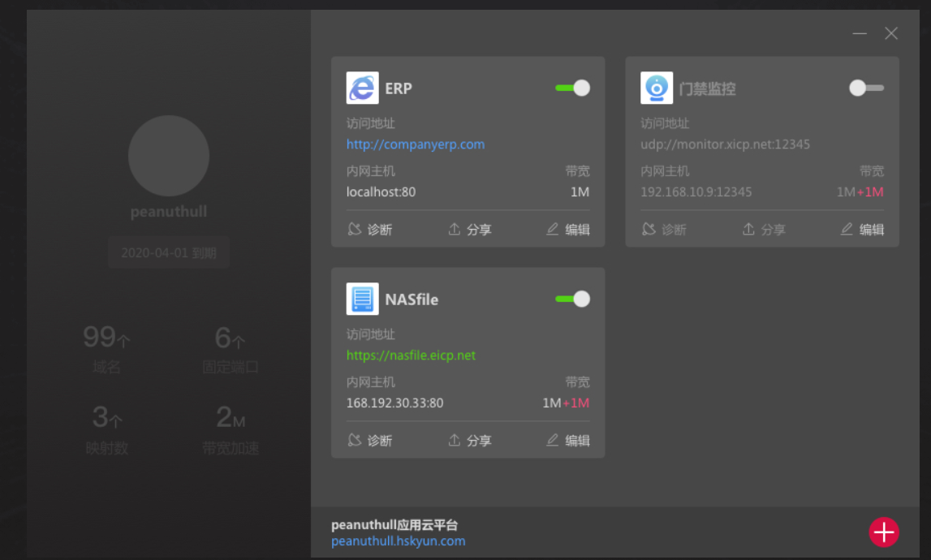Edit the NASfile mapping via 编辑
Image resolution: width=931 pixels, height=560 pixels.
pos(568,441)
